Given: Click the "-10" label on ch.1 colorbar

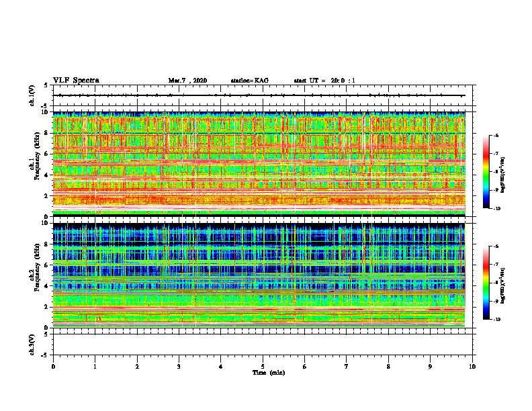Looking at the screenshot, I should pos(496,209).
